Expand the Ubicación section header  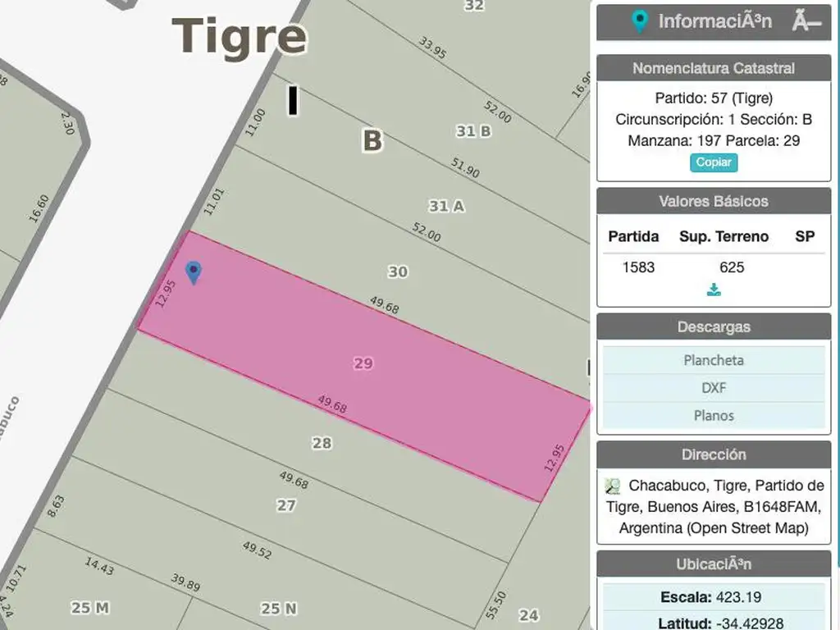click(714, 564)
